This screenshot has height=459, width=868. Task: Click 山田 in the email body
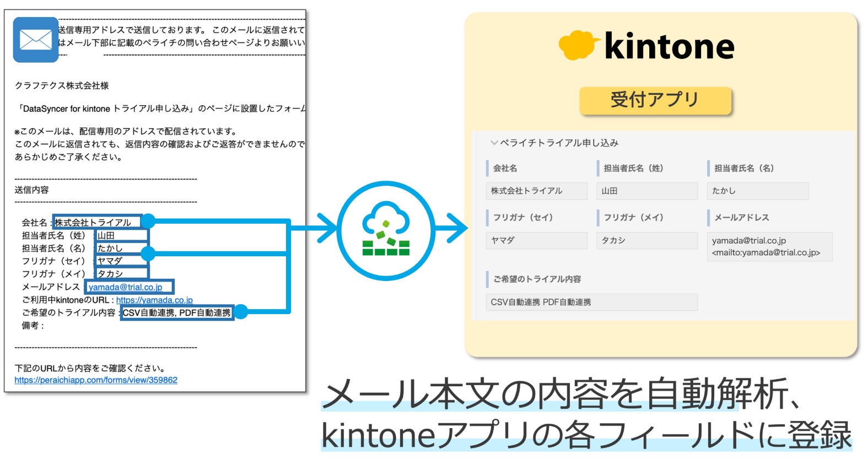tap(106, 236)
